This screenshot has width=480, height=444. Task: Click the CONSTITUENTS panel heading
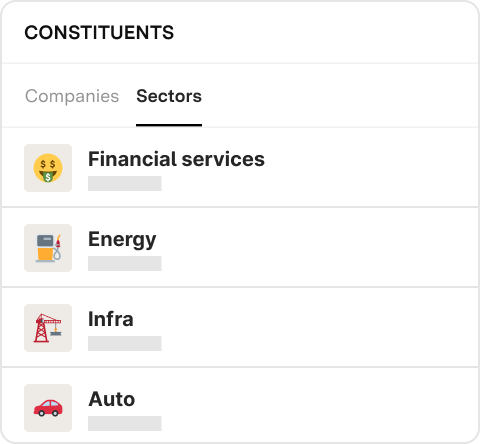pyautogui.click(x=99, y=33)
